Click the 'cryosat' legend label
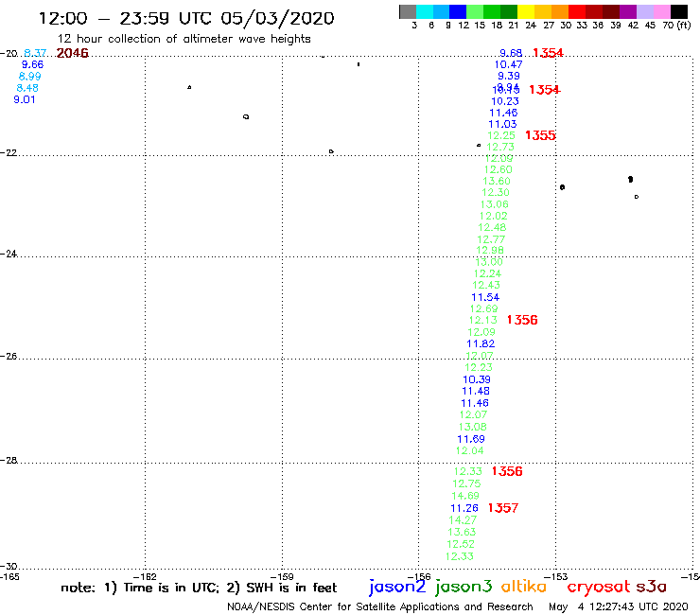The height and width of the screenshot is (615, 700). tap(599, 587)
